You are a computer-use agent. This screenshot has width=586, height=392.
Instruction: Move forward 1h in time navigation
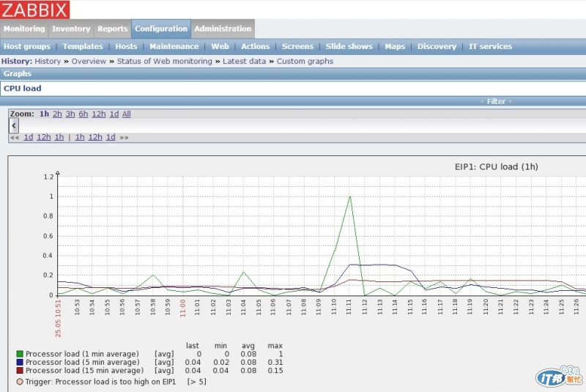click(x=80, y=137)
